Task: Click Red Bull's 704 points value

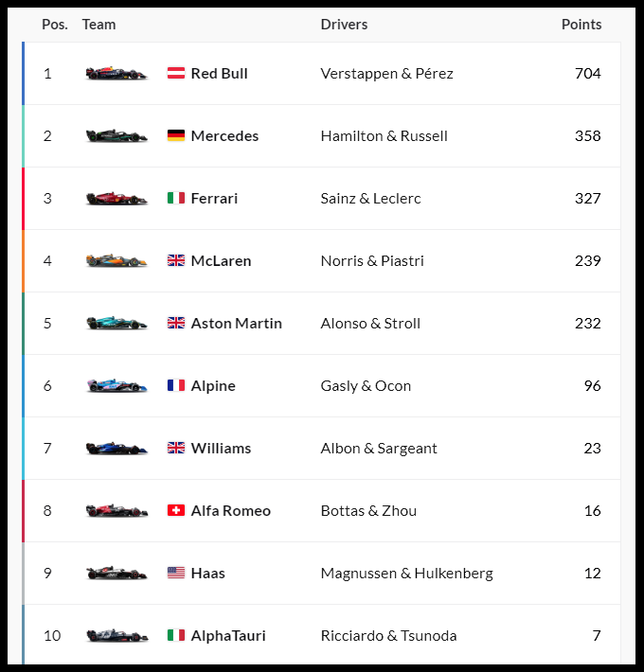Action: click(x=588, y=73)
